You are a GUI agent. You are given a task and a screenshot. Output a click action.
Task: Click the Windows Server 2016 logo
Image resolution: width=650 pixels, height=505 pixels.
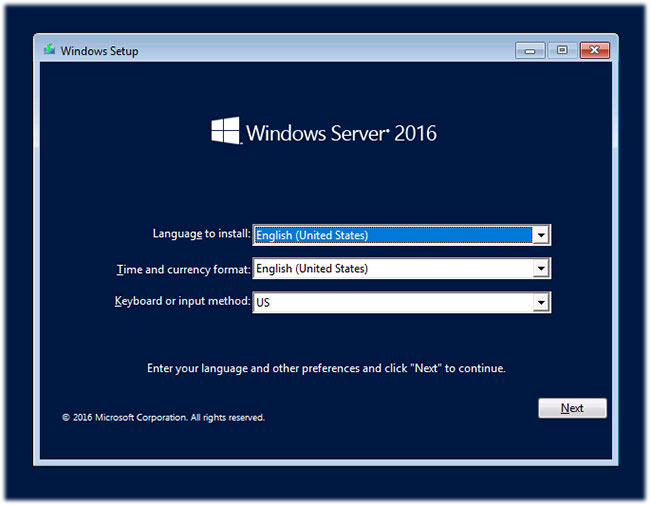(324, 131)
